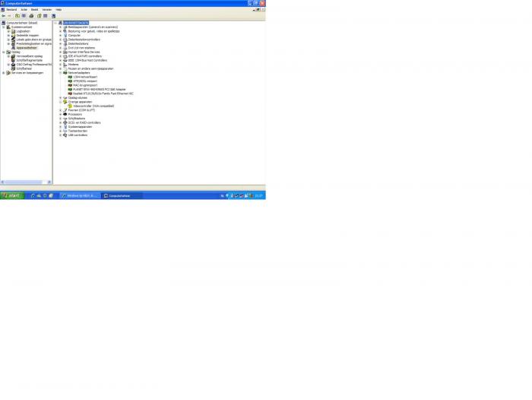
Task: Select ATM/ADSL-minipoort device
Action: pos(85,81)
